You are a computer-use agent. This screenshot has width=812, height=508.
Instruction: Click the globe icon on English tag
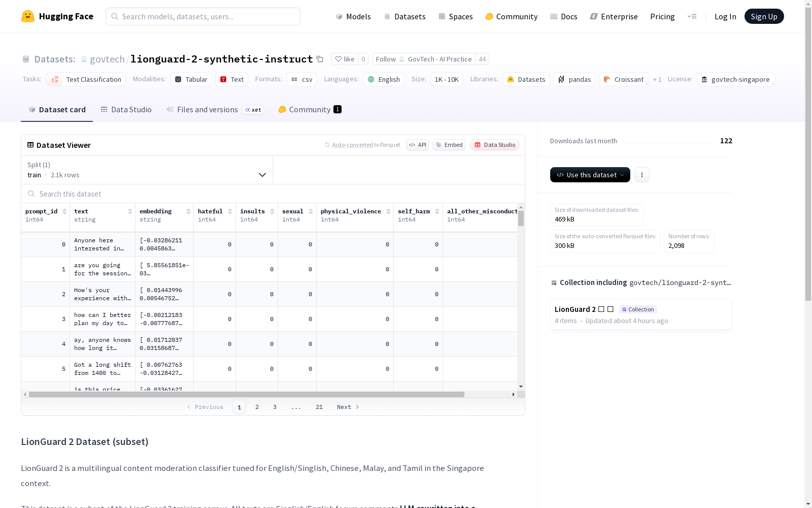(371, 79)
